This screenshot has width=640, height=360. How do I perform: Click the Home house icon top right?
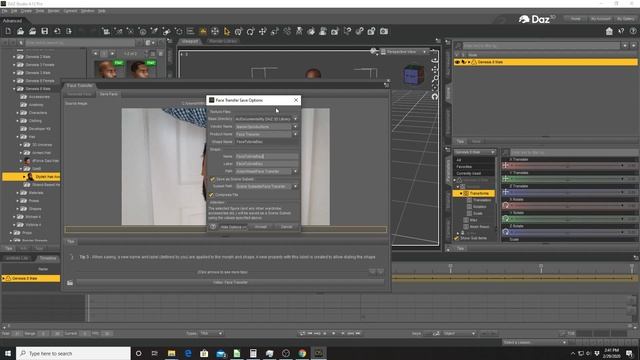coord(609,31)
